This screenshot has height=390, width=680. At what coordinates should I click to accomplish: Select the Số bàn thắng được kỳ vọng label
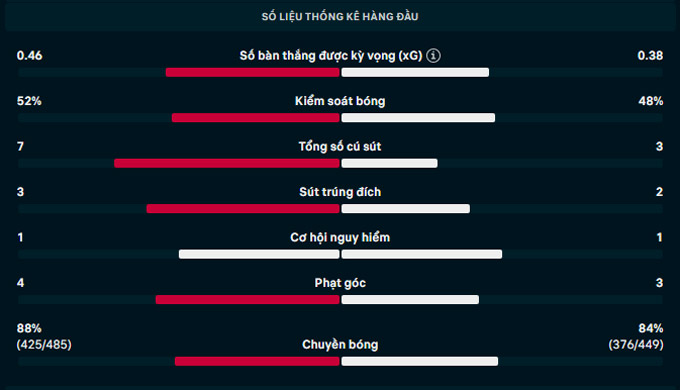[331, 56]
